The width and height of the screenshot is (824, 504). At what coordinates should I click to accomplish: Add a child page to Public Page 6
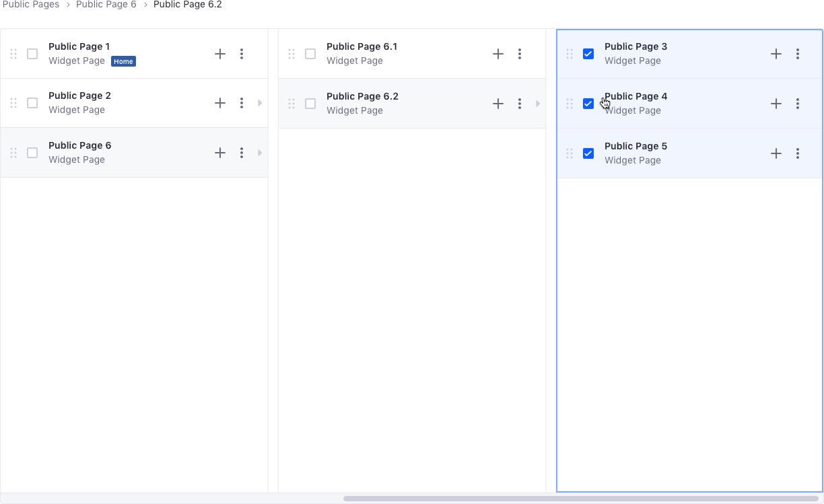pos(220,153)
